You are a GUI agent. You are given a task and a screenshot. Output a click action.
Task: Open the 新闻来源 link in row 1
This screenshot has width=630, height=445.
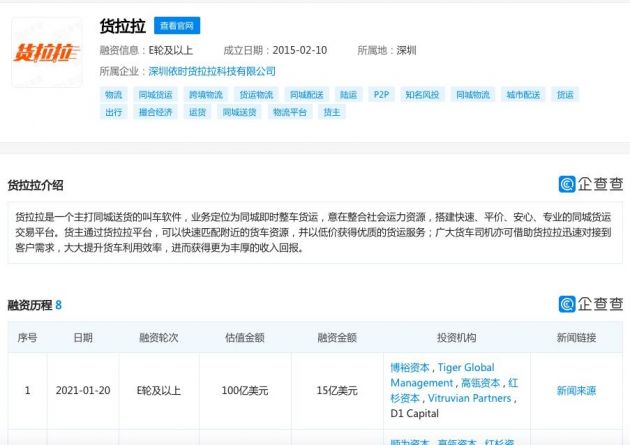(x=577, y=391)
